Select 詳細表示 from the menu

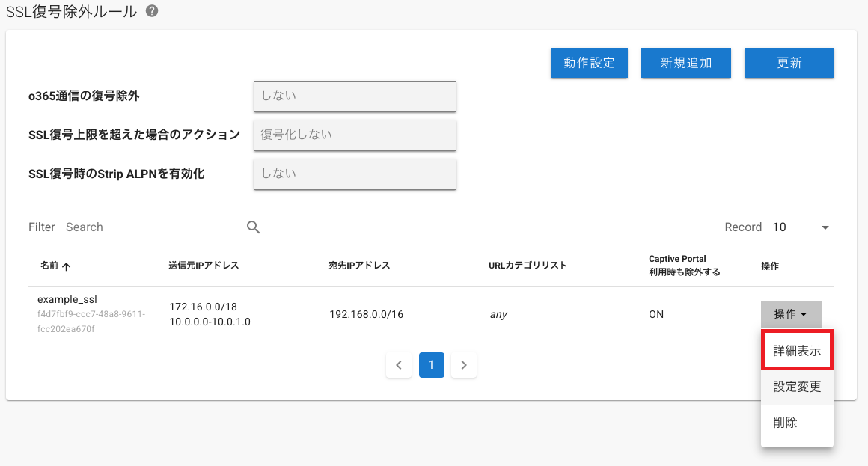[x=797, y=350]
